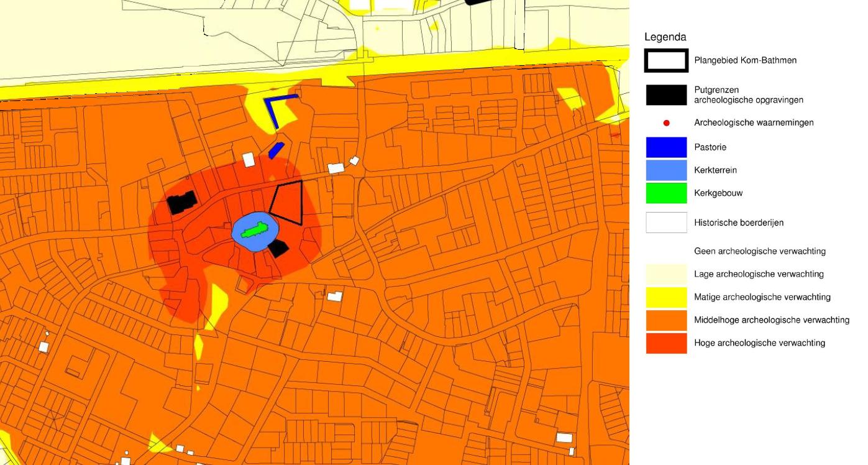Click the red Hoge archeologische verwachting swatch
The width and height of the screenshot is (868, 465).
click(666, 343)
